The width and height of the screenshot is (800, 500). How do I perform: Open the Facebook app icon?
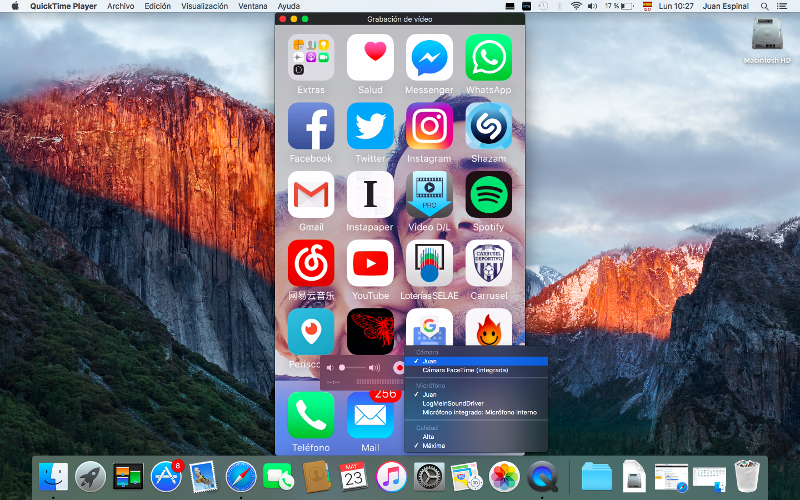[311, 126]
